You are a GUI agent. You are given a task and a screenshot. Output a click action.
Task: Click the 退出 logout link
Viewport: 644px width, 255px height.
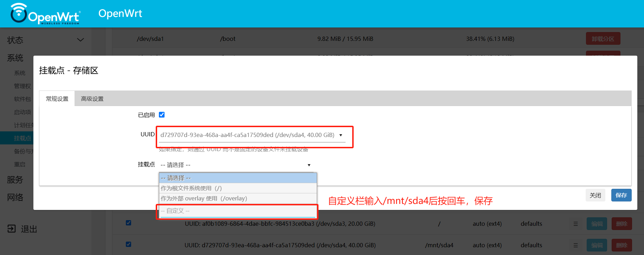click(29, 229)
